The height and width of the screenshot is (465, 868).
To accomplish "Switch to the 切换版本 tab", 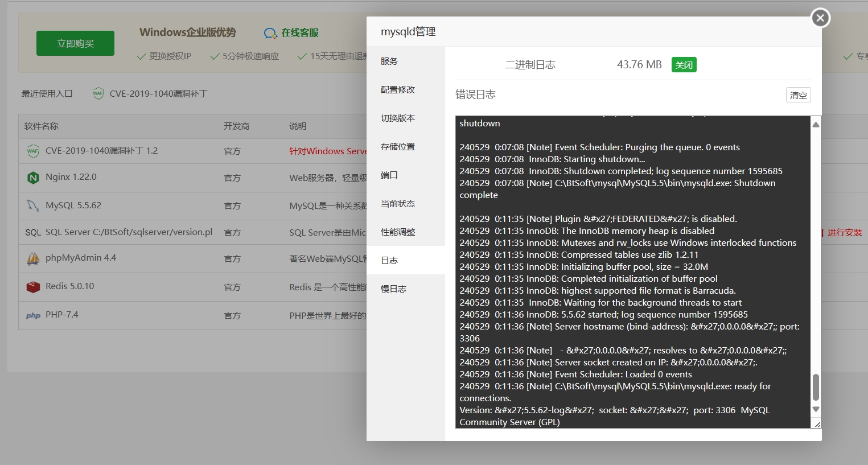I will coord(405,118).
